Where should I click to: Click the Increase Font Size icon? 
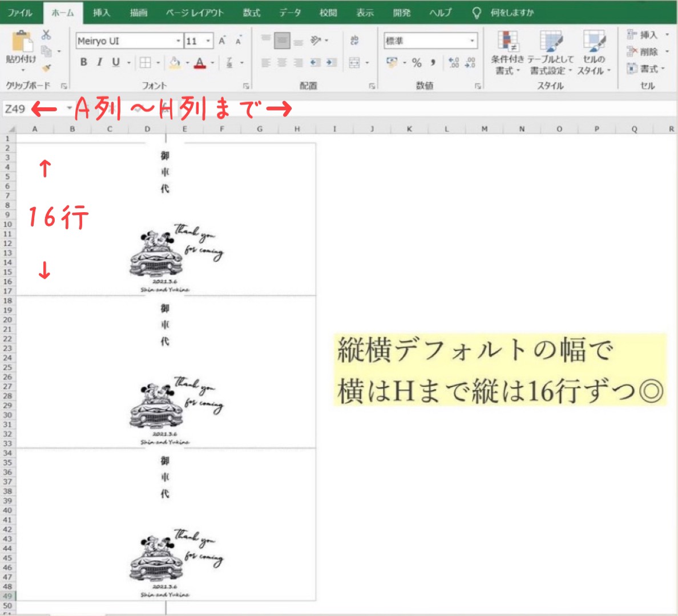(222, 41)
